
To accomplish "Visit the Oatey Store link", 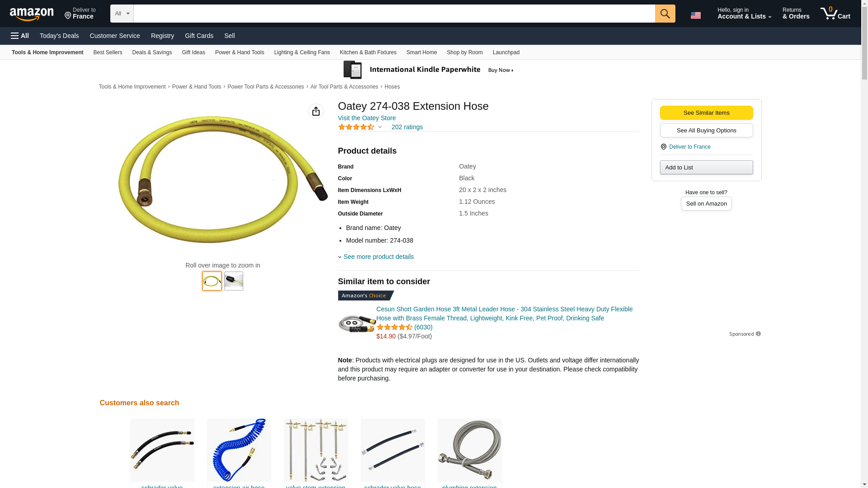I will click(367, 118).
